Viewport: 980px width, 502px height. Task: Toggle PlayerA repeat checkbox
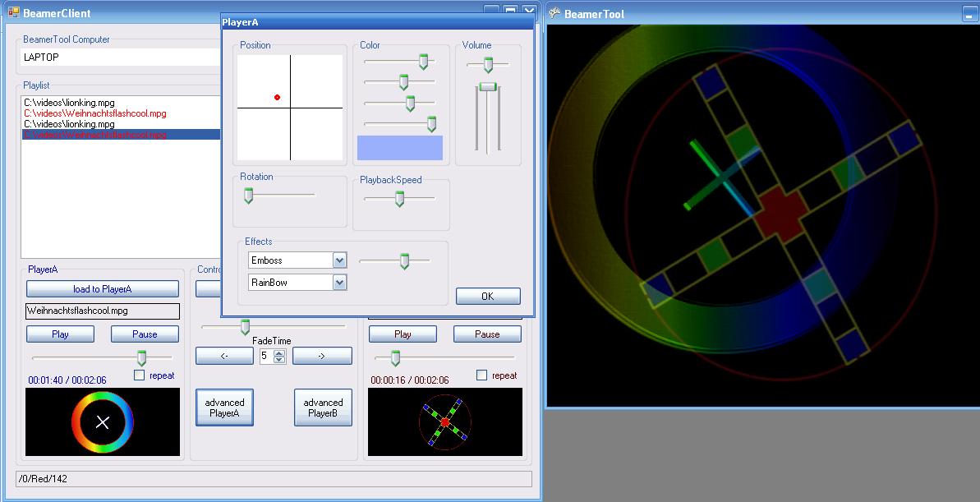[x=139, y=375]
